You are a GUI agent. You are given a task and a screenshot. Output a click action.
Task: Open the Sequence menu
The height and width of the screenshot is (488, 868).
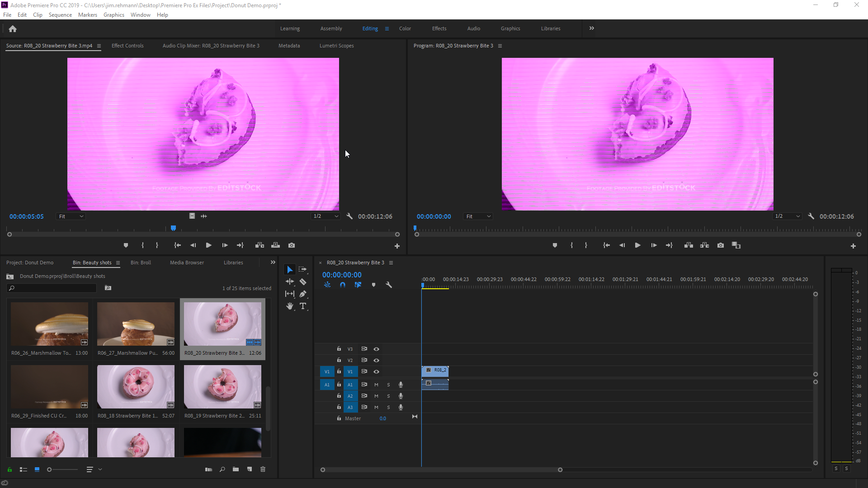pos(60,15)
